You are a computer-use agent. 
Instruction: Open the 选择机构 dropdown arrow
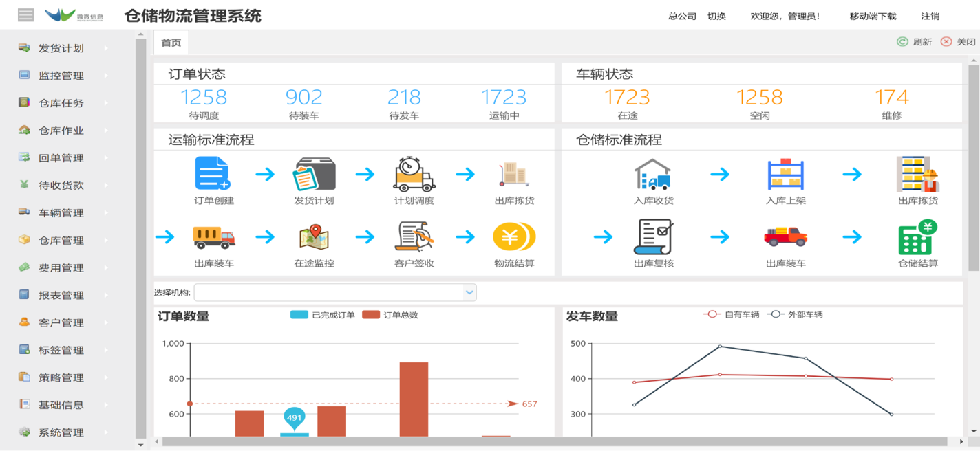[469, 292]
